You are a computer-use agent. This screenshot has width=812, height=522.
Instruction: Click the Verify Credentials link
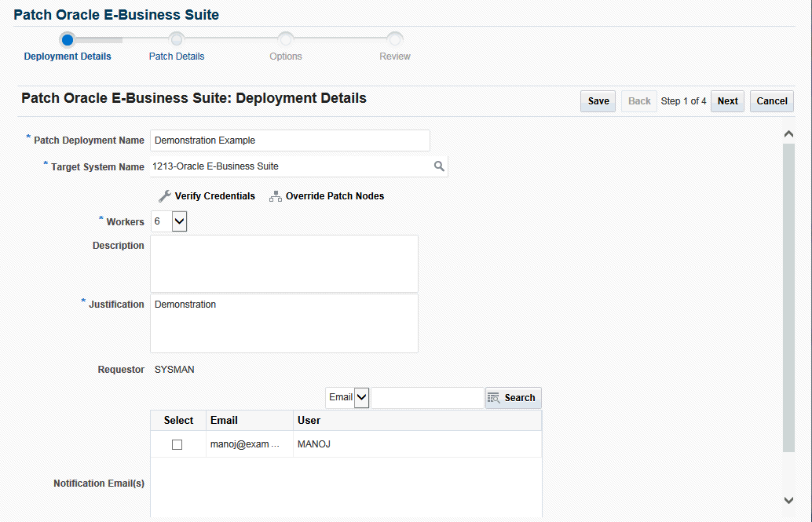215,196
